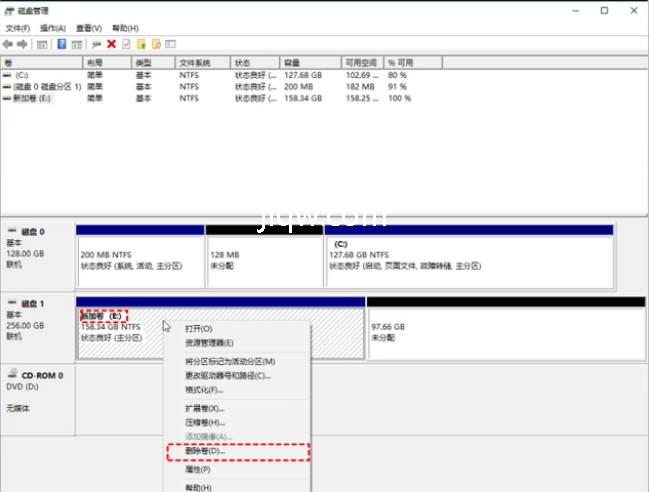The height and width of the screenshot is (492, 649).
Task: Click 压缩卷(H)... context menu entry
Action: tap(204, 422)
